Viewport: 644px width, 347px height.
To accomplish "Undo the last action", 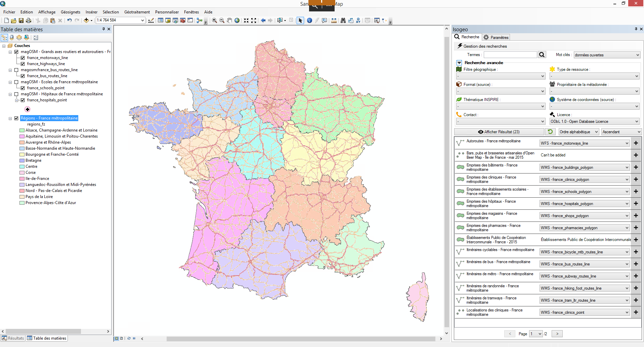I will pos(70,20).
